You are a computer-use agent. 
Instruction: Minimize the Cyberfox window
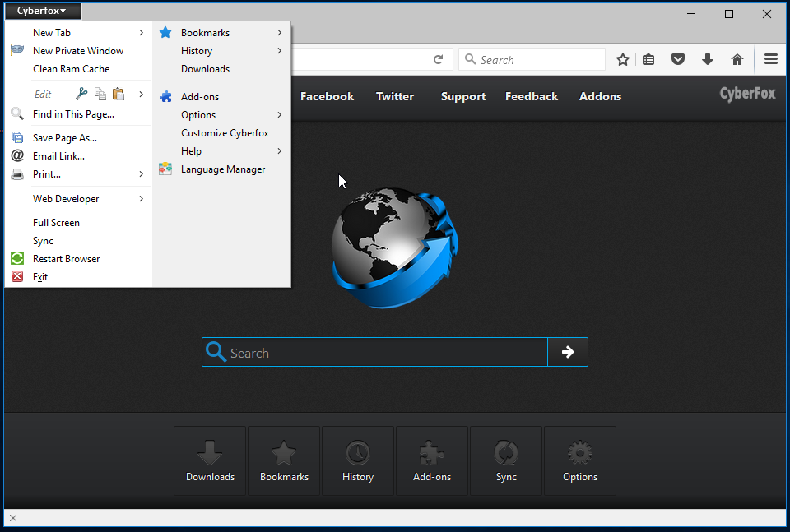coord(691,14)
